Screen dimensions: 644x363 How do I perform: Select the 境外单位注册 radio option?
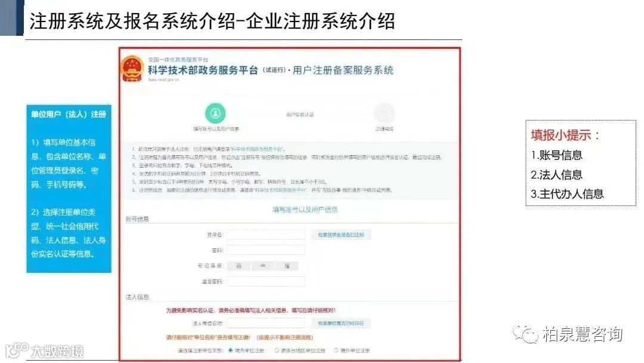[336, 350]
